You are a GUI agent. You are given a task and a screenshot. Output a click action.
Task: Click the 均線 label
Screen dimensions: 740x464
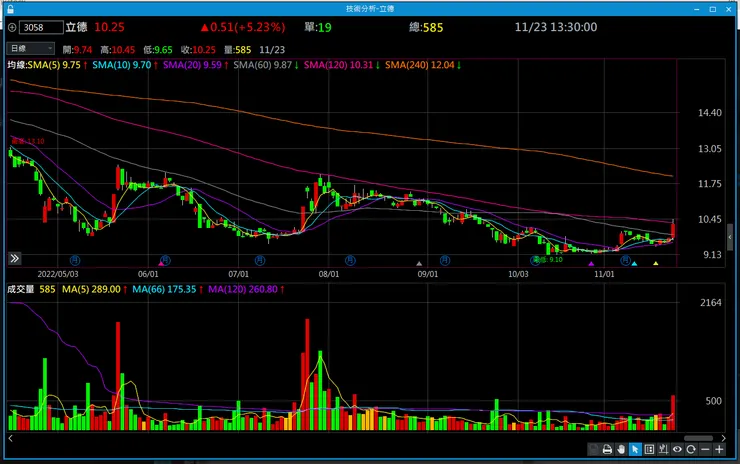click(x=17, y=65)
